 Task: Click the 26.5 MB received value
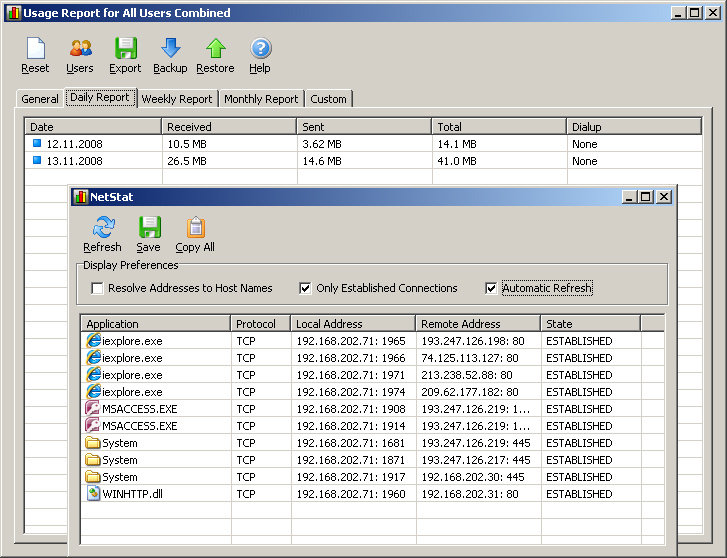pos(187,161)
